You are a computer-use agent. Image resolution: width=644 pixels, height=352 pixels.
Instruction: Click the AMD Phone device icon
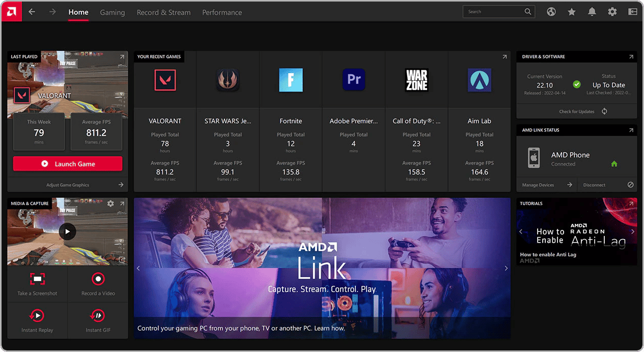(534, 158)
